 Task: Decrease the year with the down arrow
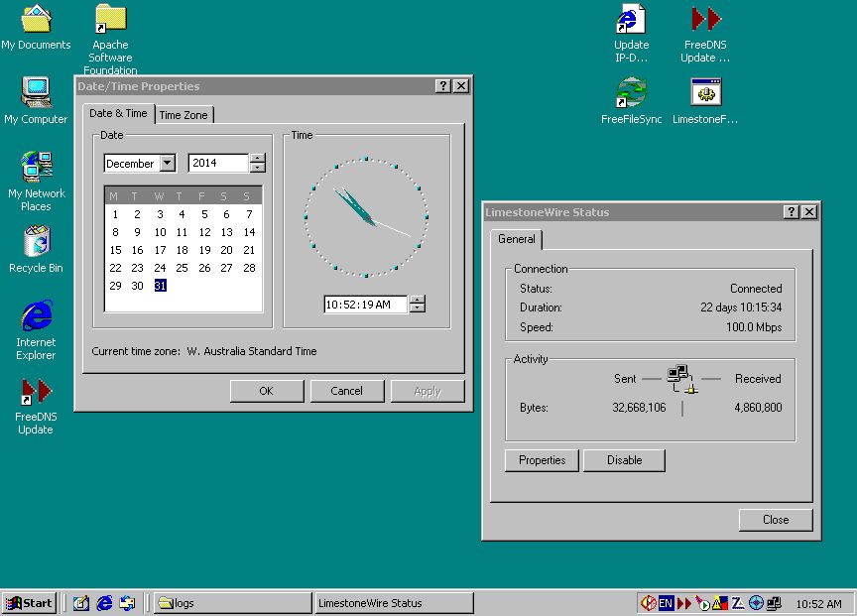[x=257, y=168]
